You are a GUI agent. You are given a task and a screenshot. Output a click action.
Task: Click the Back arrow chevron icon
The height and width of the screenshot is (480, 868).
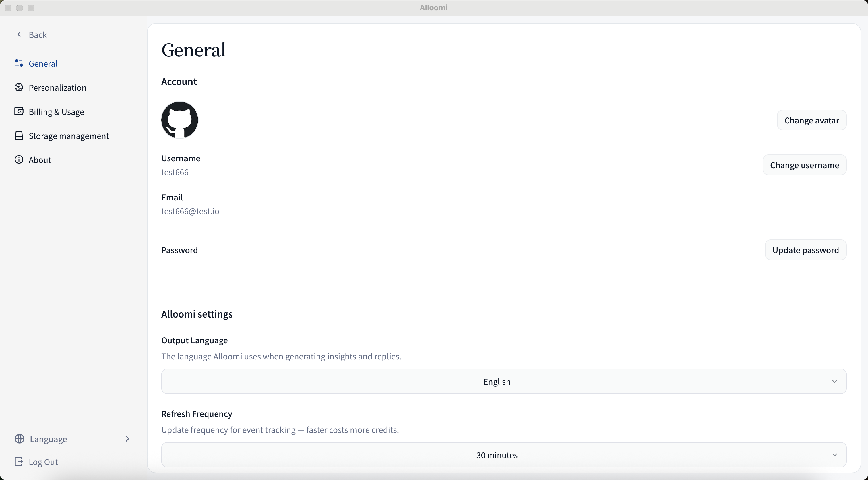(x=19, y=35)
